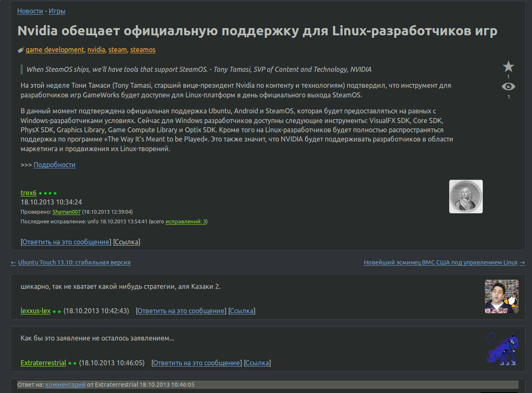
Task: Select the nvidia tag
Action: [96, 50]
